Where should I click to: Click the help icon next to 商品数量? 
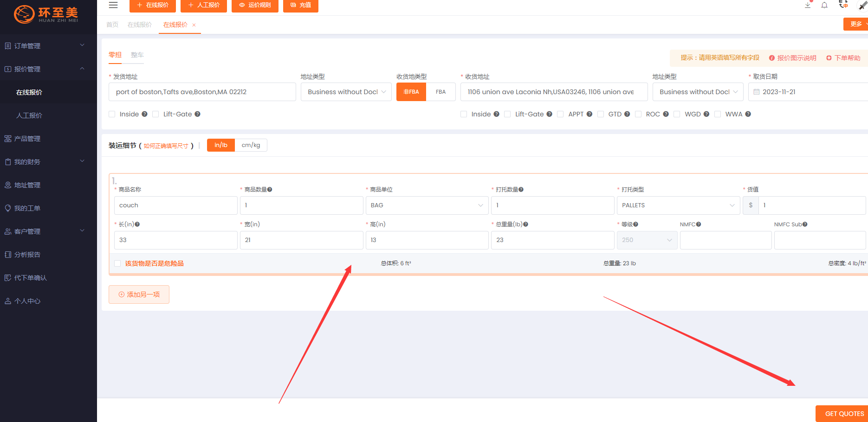270,190
